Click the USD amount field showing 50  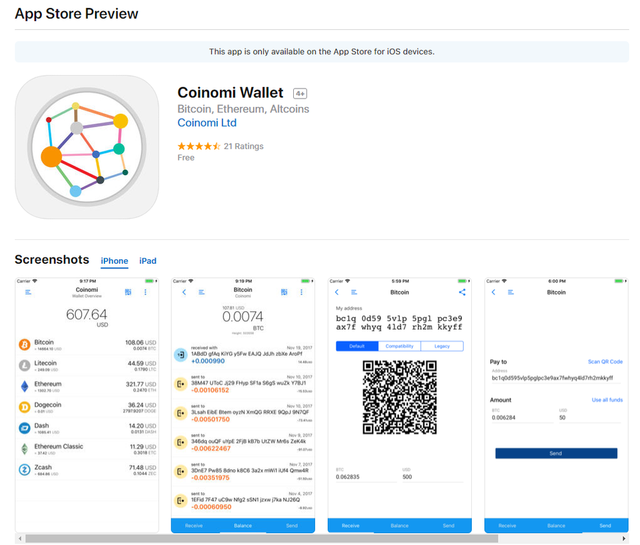tap(590, 418)
